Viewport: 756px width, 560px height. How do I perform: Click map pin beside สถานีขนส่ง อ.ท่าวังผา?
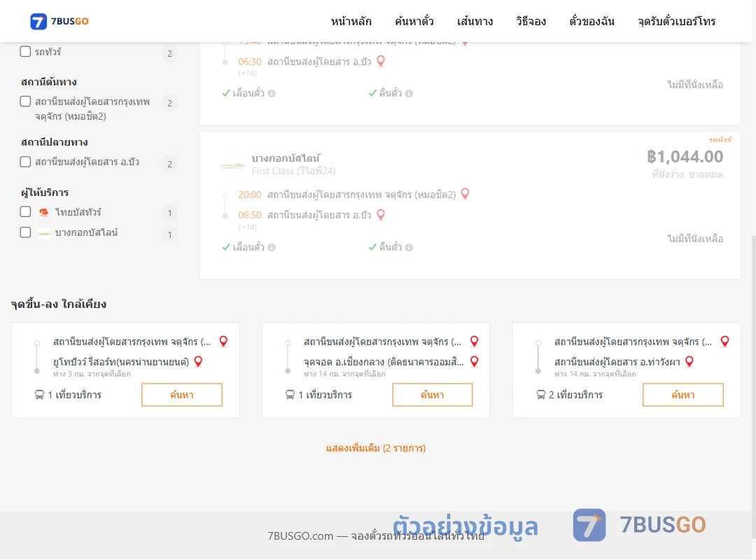coord(689,362)
